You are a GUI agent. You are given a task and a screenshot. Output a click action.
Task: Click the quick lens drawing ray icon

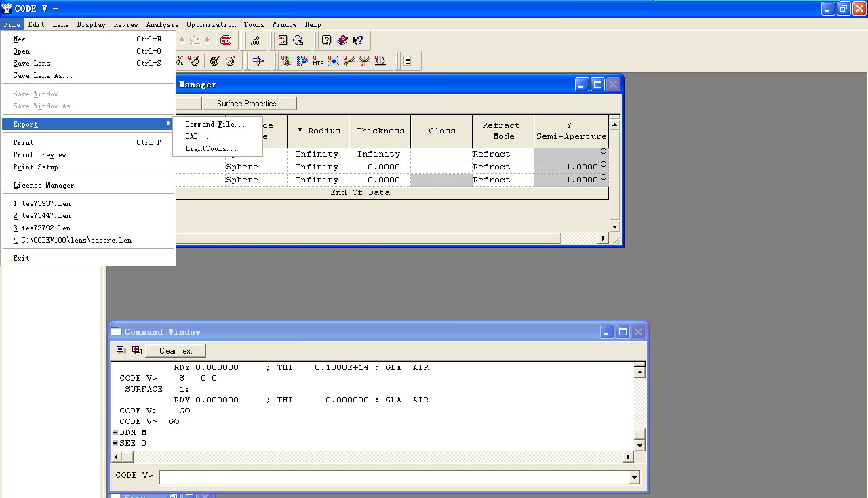pos(258,61)
